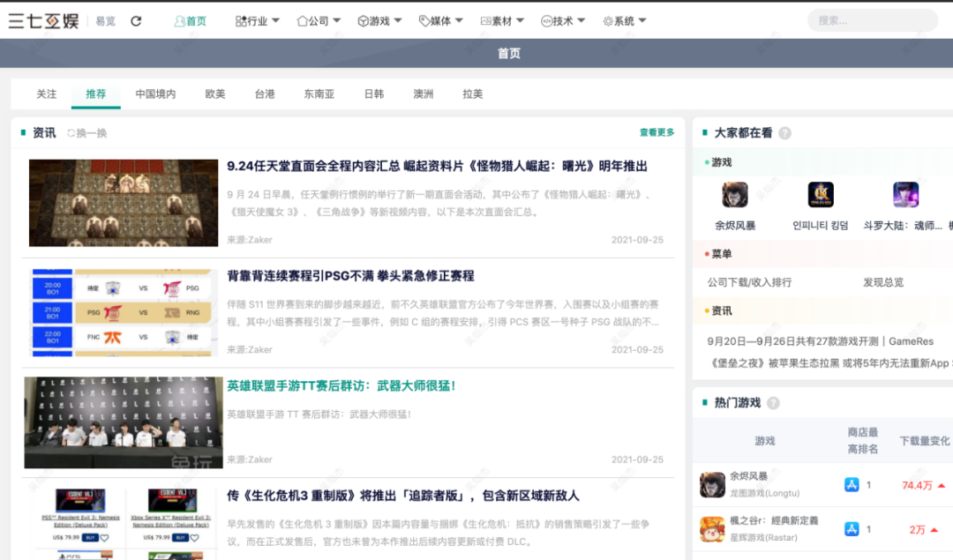Viewport: 953px width, 560px height.
Task: Click 余烬风暴 icon in 热门游戏 table
Action: coord(712,485)
